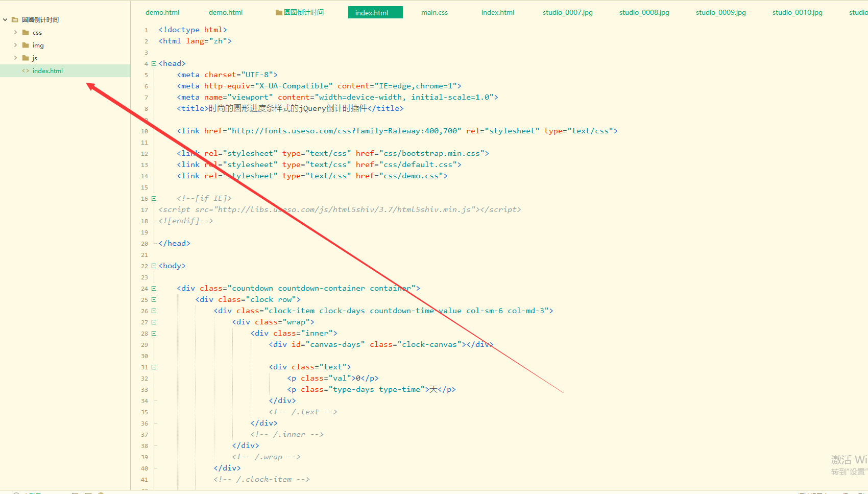Open the studio_0008.jpg tab

tap(644, 12)
